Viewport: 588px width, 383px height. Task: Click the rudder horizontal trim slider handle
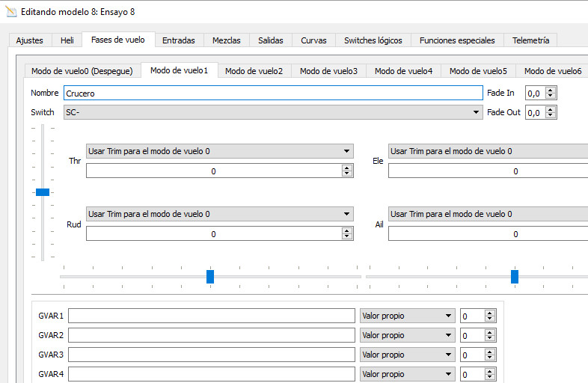pos(210,277)
